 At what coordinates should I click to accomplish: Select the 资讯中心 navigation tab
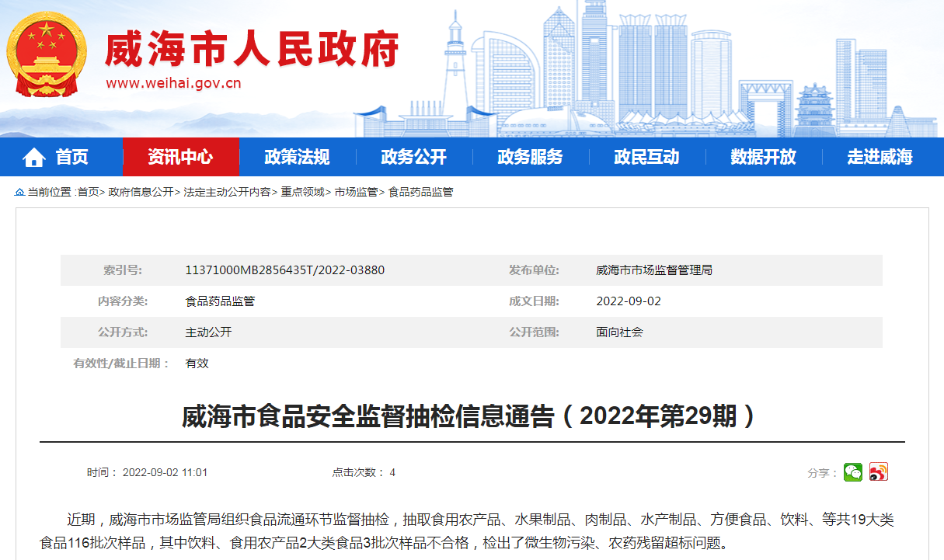pyautogui.click(x=180, y=157)
